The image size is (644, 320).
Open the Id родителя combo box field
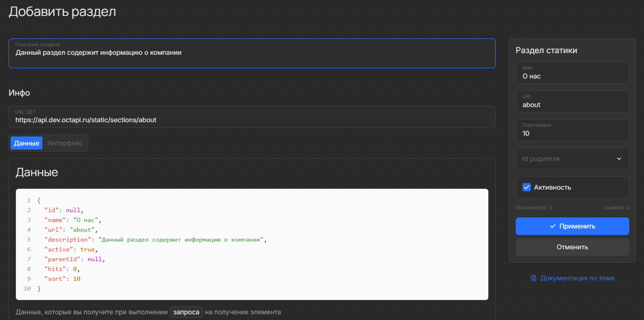[x=568, y=159]
